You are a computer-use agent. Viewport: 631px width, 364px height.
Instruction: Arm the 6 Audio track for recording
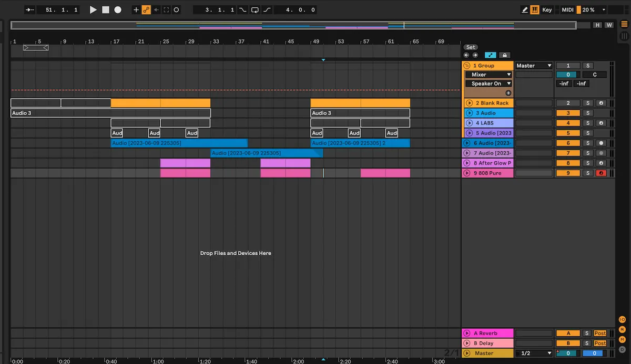pos(601,143)
